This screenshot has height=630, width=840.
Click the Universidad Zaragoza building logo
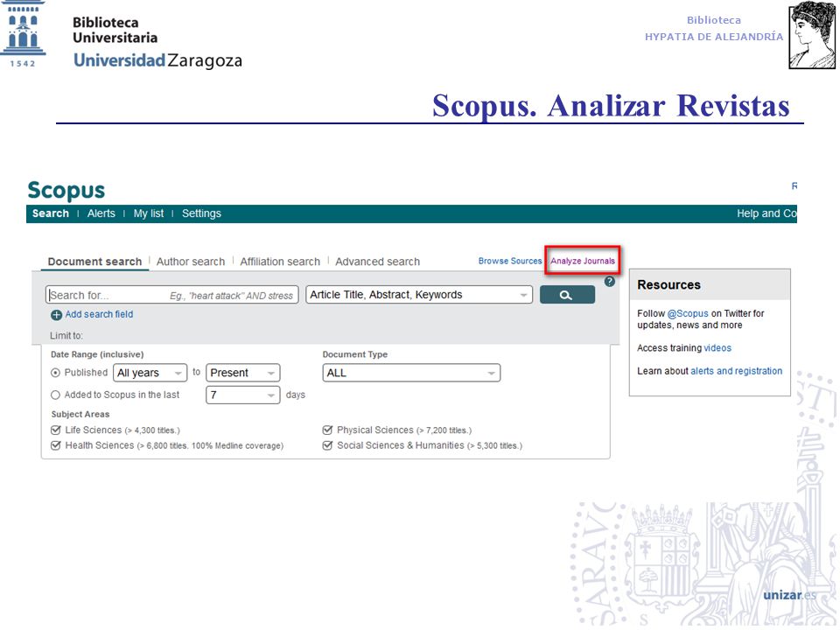point(23,34)
